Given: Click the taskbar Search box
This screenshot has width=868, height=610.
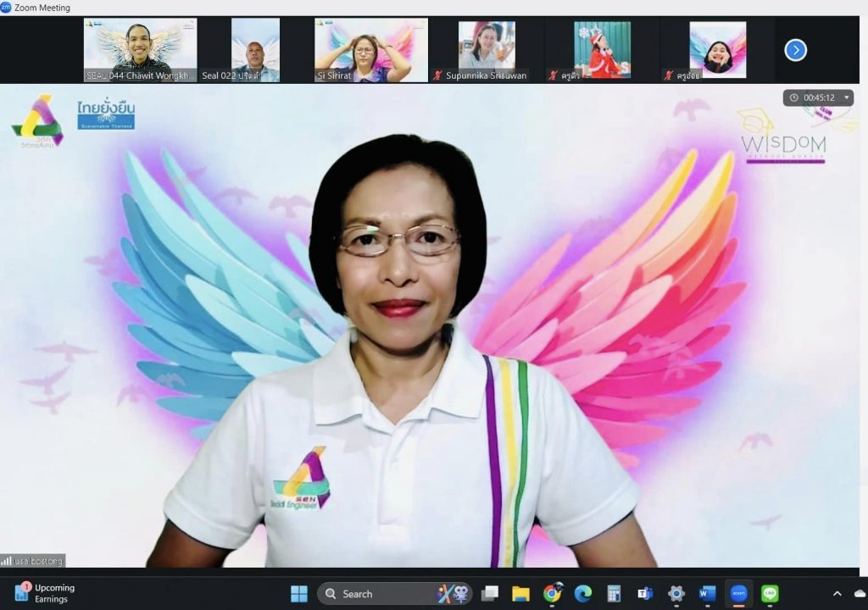Looking at the screenshot, I should point(373,594).
